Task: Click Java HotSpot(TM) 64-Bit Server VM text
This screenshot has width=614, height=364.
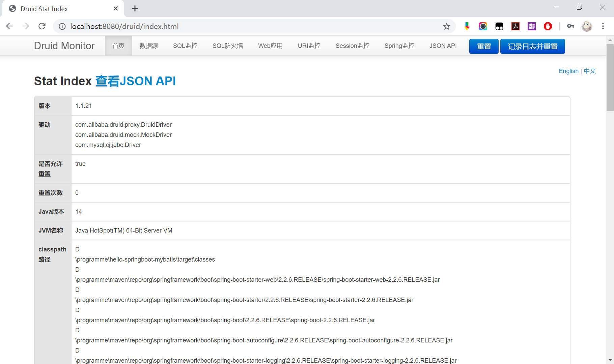Action: tap(124, 231)
